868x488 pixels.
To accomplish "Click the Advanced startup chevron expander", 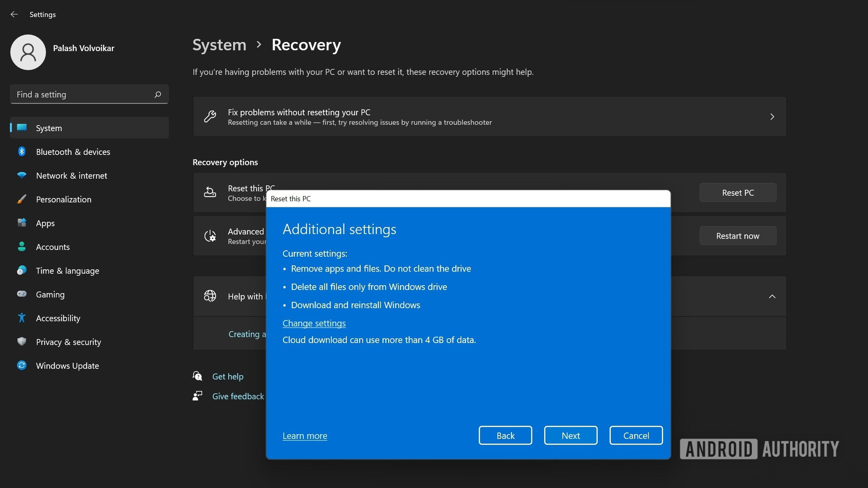I will 771,296.
